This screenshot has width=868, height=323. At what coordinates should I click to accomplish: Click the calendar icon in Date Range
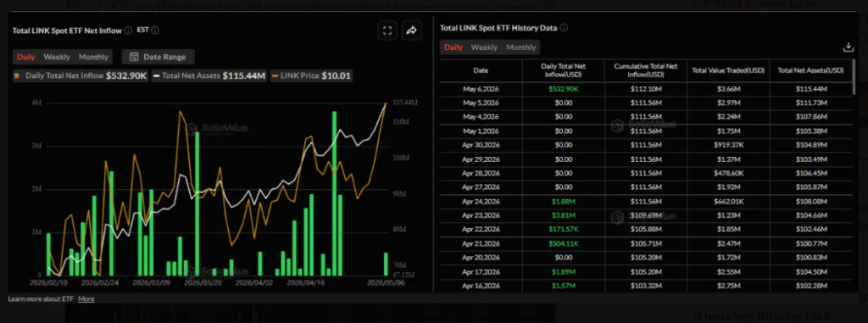134,57
